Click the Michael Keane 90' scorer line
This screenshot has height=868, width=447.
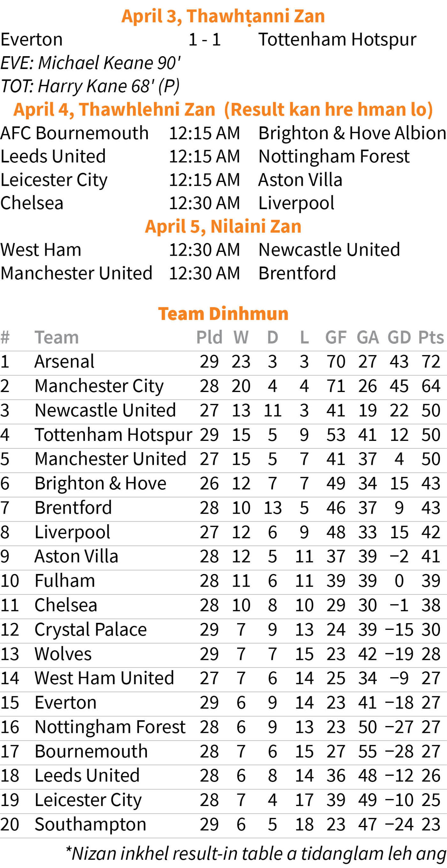tap(90, 63)
